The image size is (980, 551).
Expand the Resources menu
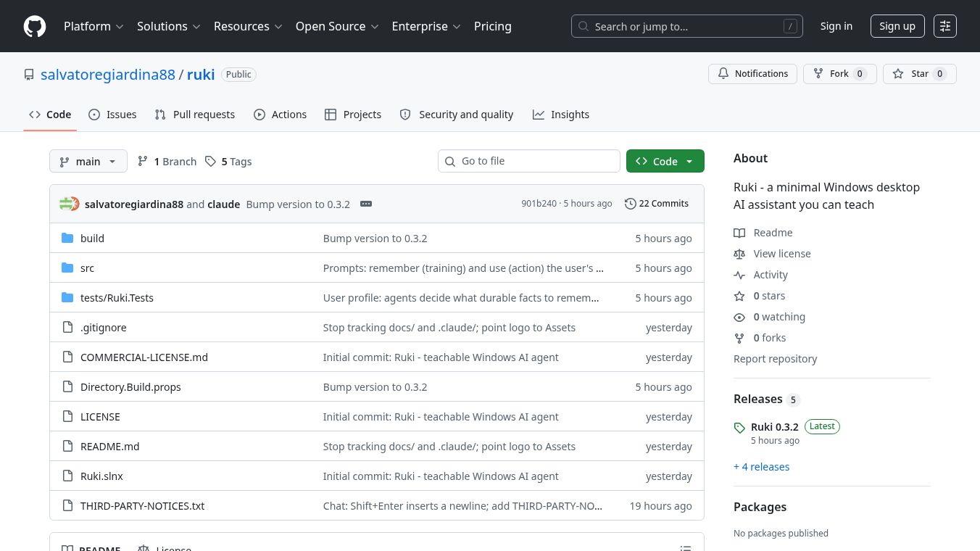tap(248, 26)
